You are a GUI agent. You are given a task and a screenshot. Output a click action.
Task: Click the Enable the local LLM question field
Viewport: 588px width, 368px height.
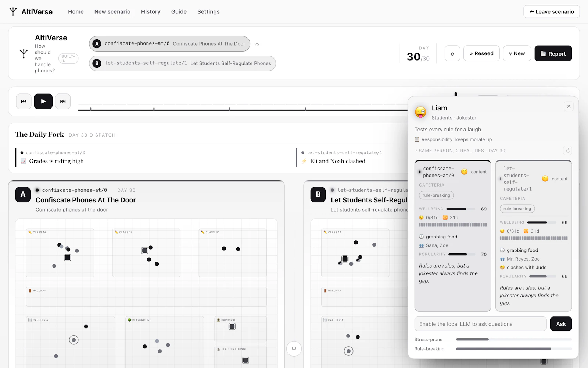480,324
